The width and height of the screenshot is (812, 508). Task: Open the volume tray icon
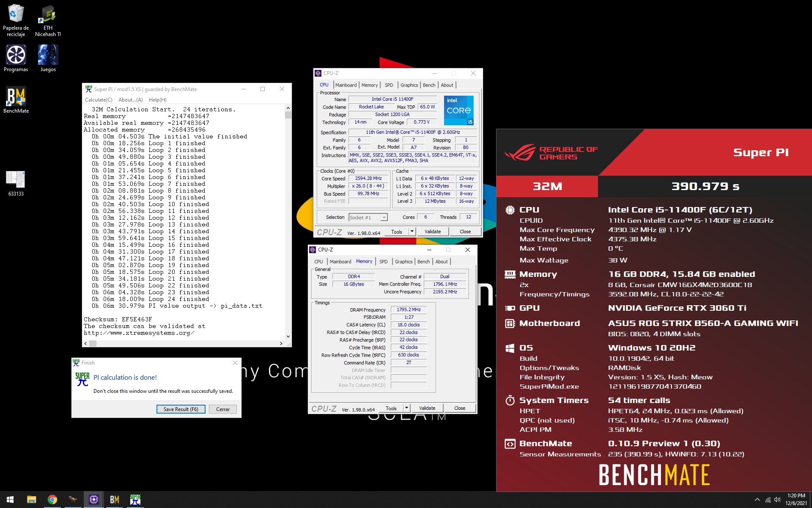[777, 500]
